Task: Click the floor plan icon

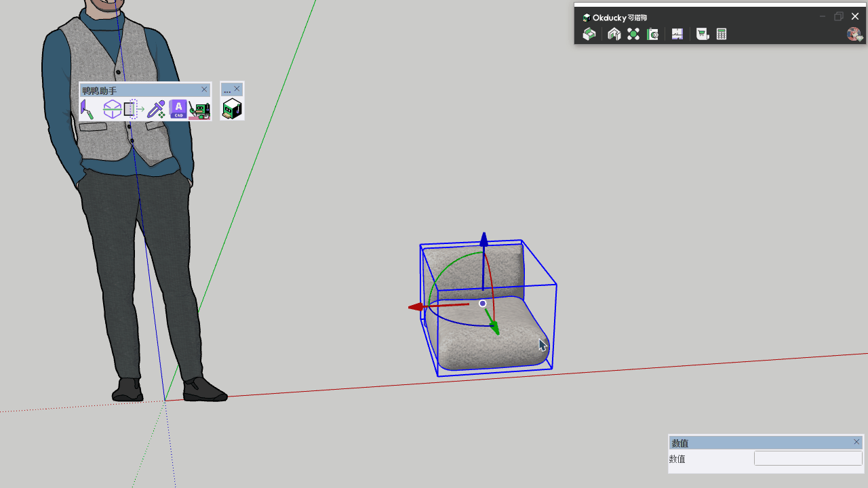Action: pyautogui.click(x=677, y=34)
